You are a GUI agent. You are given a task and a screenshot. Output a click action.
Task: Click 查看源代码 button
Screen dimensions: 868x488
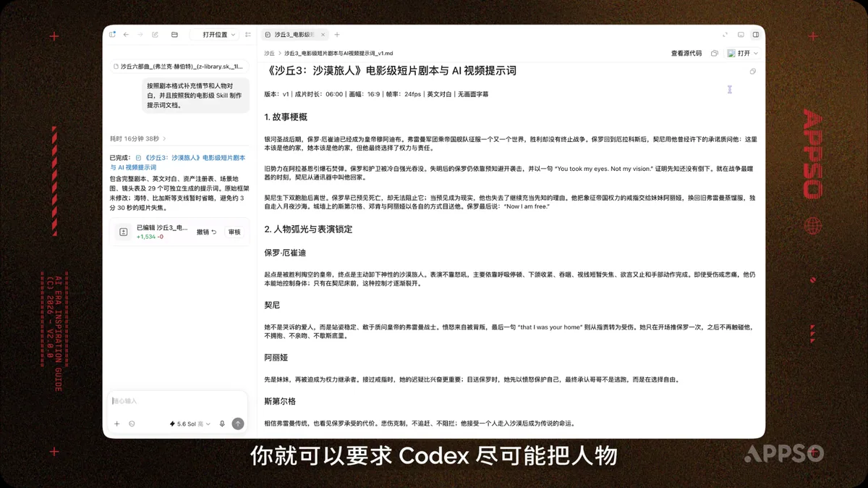686,54
